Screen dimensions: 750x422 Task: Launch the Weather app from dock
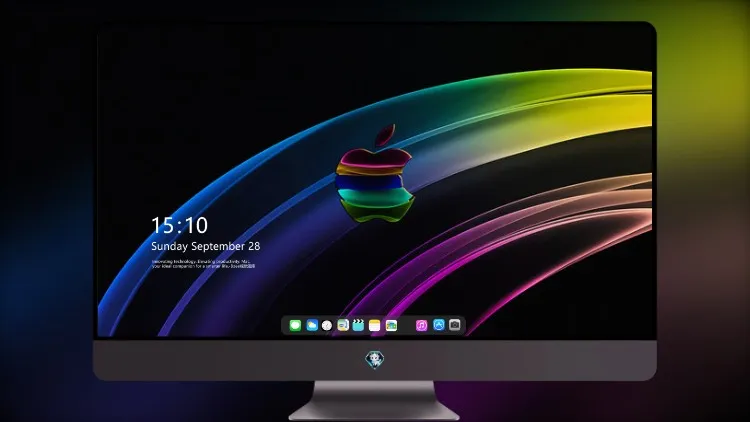(x=311, y=325)
